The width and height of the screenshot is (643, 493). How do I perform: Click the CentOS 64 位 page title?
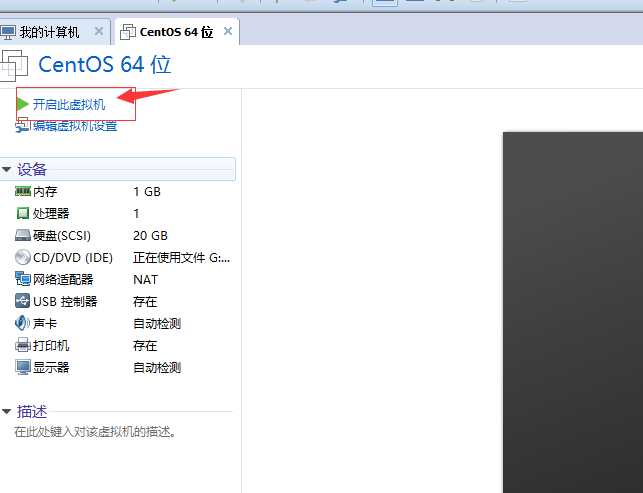click(105, 65)
